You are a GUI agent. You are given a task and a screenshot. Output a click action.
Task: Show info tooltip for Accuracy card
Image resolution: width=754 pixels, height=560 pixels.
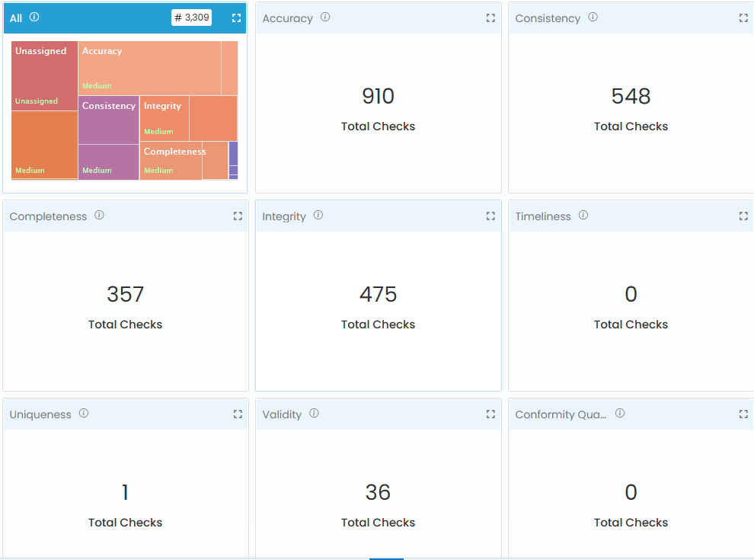click(x=325, y=18)
